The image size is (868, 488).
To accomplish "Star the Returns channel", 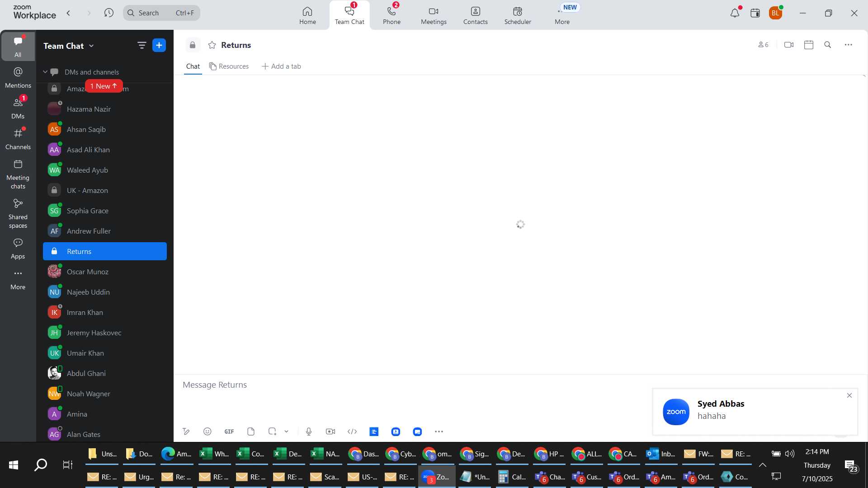I will tap(212, 45).
